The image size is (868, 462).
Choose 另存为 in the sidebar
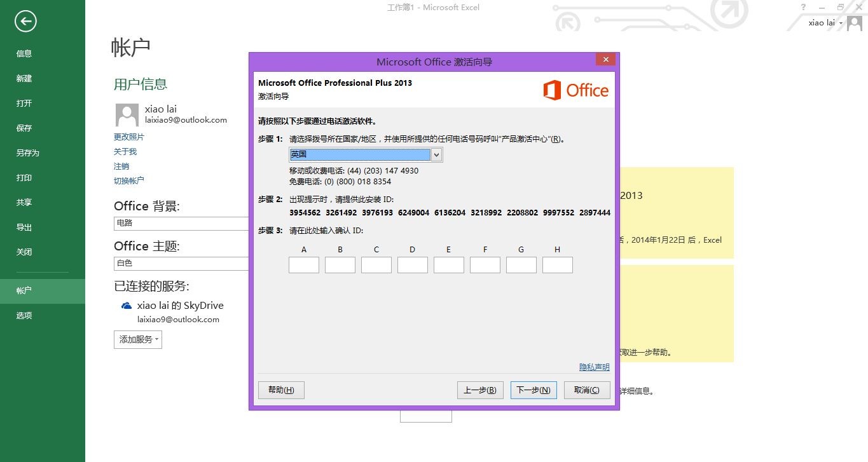coord(43,153)
